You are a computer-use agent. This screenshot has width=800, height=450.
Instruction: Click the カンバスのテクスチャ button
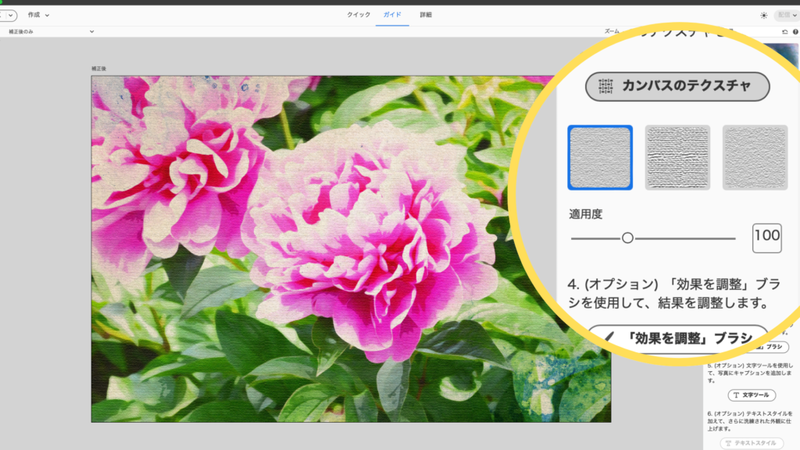pyautogui.click(x=677, y=86)
